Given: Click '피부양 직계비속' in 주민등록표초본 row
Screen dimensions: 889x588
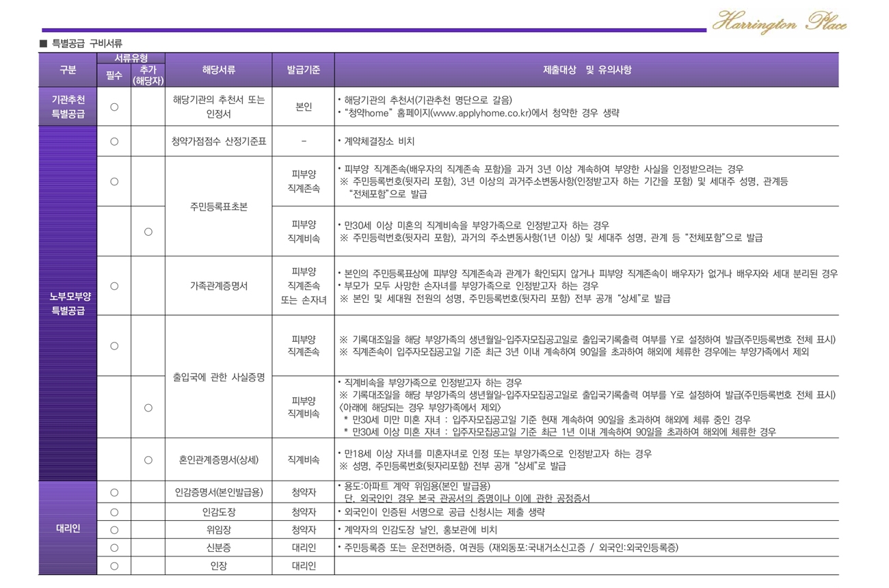Looking at the screenshot, I should pyautogui.click(x=304, y=231).
